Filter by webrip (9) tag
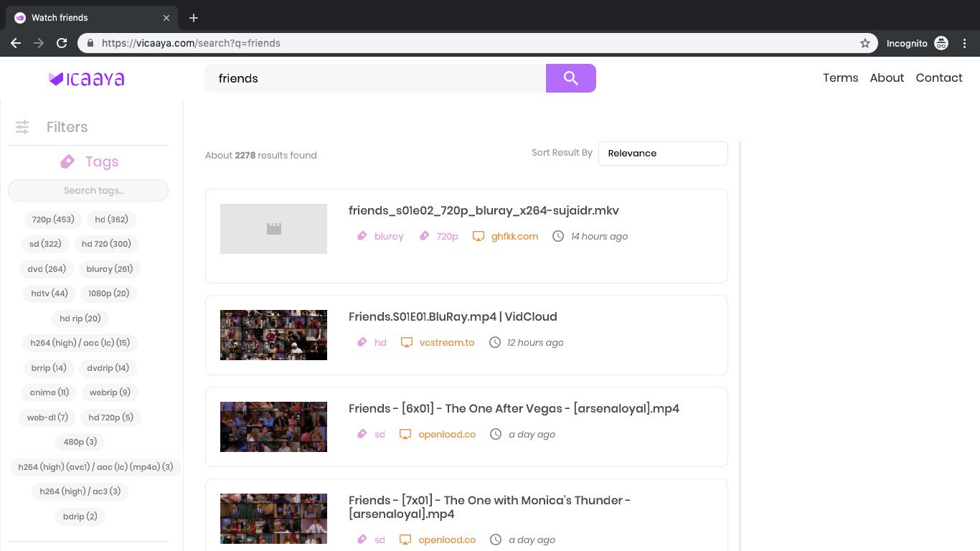 pos(110,392)
